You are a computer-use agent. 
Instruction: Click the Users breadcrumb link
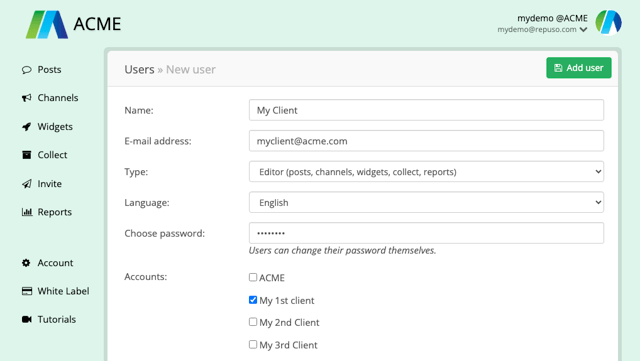coord(139,69)
